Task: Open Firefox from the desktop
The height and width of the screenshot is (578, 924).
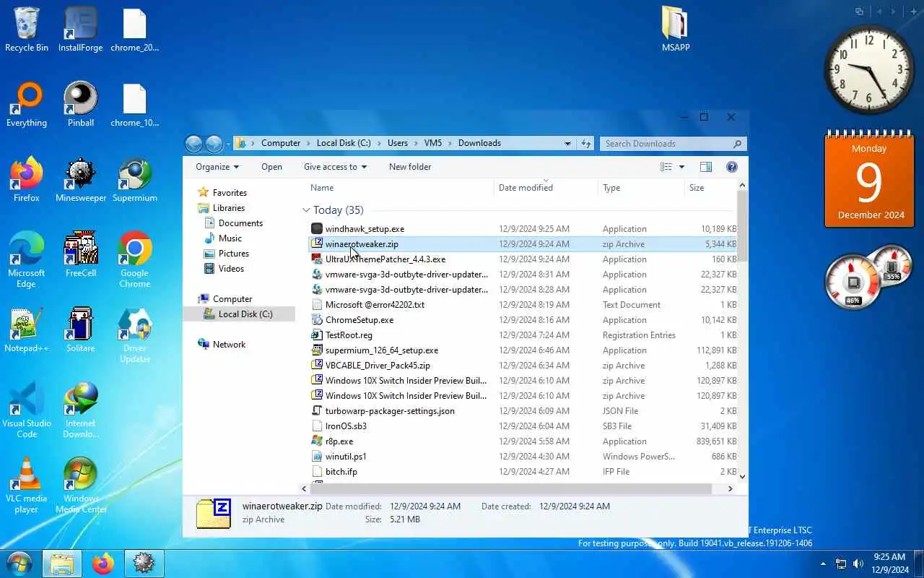Action: click(x=27, y=179)
